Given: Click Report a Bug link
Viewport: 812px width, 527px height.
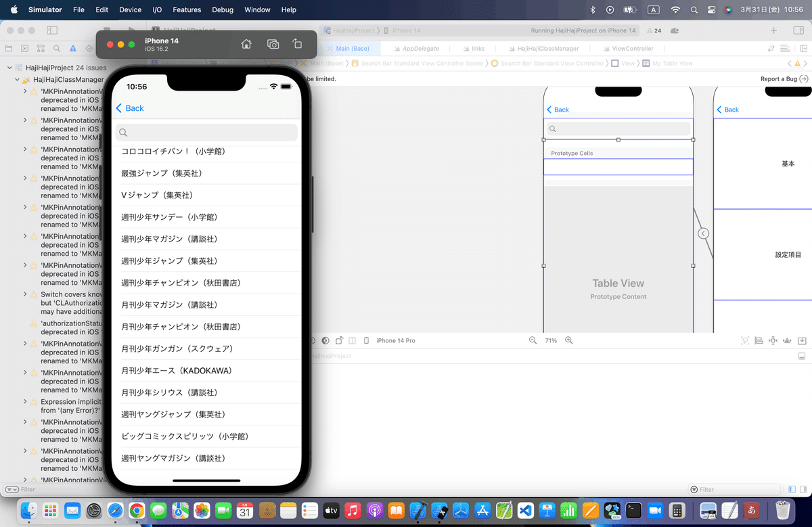Looking at the screenshot, I should (x=784, y=78).
